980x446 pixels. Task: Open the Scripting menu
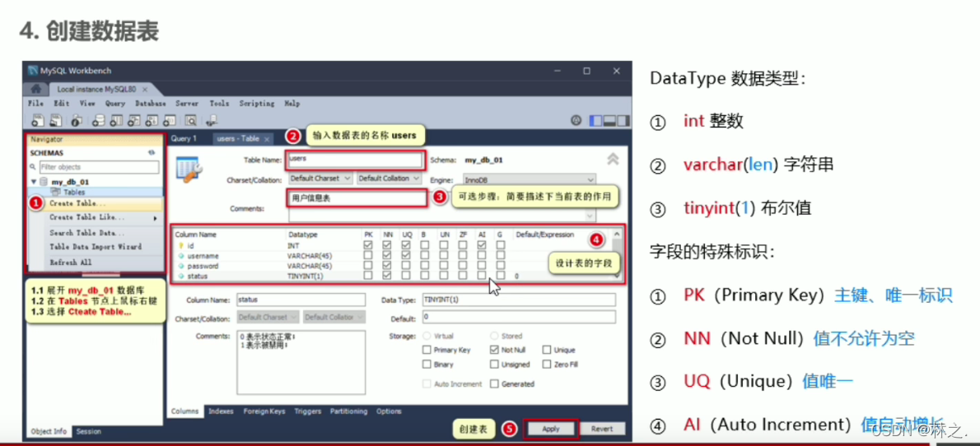[257, 104]
